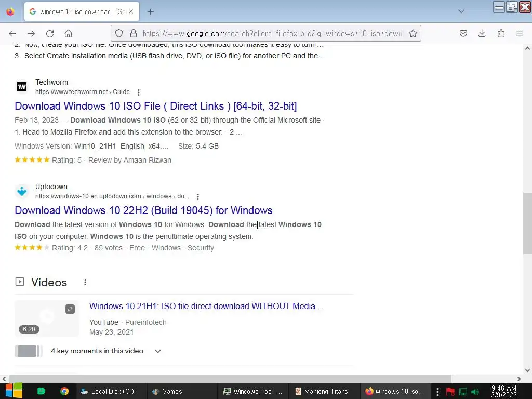Screen dimensions: 532x399
Task: Click the Techworm site name
Action: 51,83
